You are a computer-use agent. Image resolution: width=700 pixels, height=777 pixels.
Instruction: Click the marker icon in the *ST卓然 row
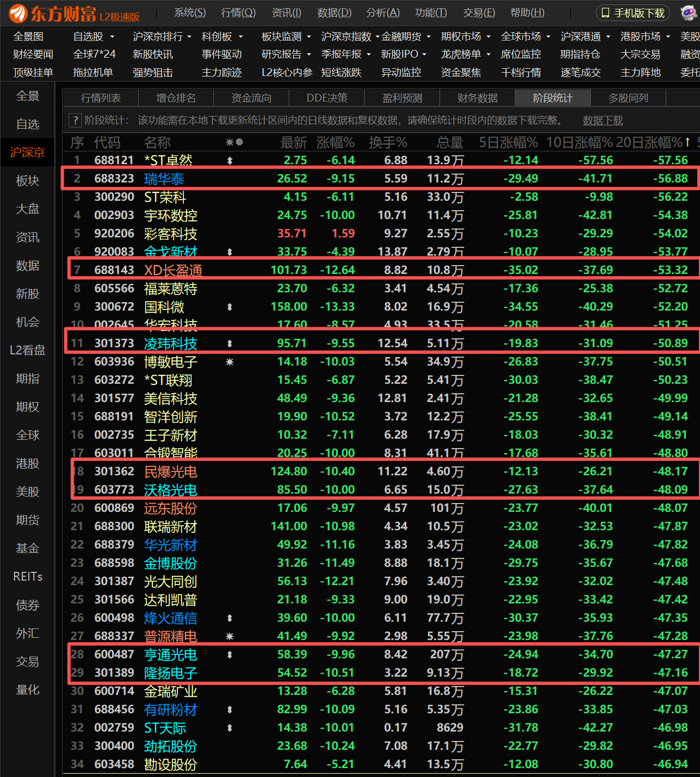[230, 161]
